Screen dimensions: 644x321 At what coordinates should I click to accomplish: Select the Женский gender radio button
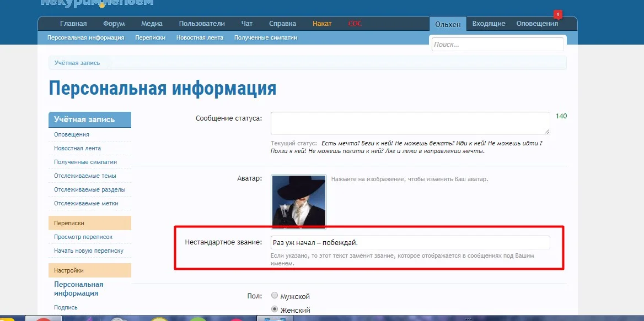pos(274,309)
